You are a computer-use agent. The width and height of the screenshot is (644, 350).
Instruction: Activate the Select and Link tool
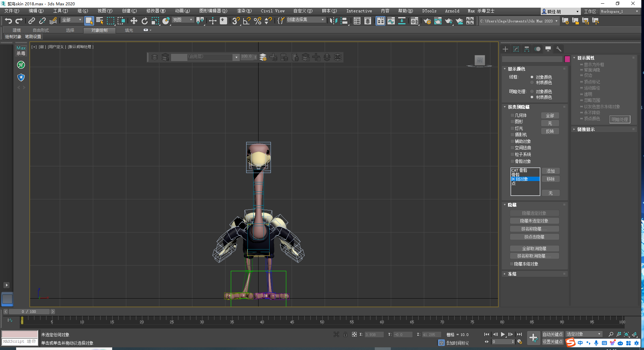(31, 21)
